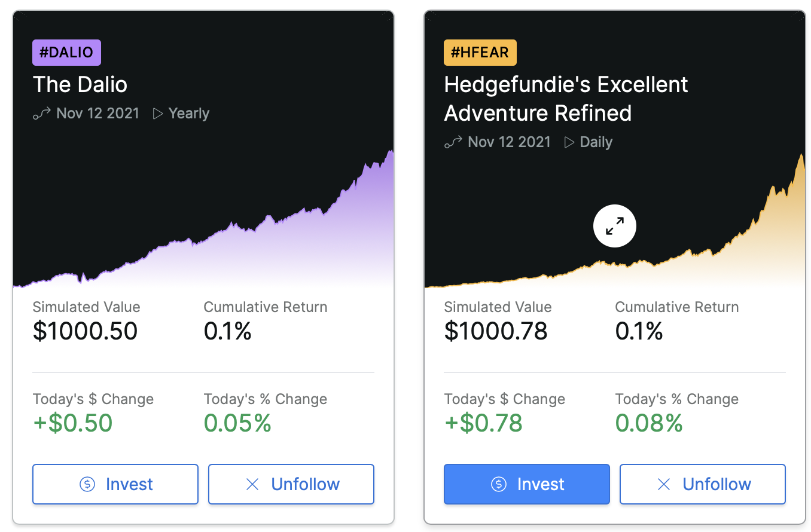Click the Dalio simulated value $1000.50
The image size is (811, 532).
[x=85, y=331]
